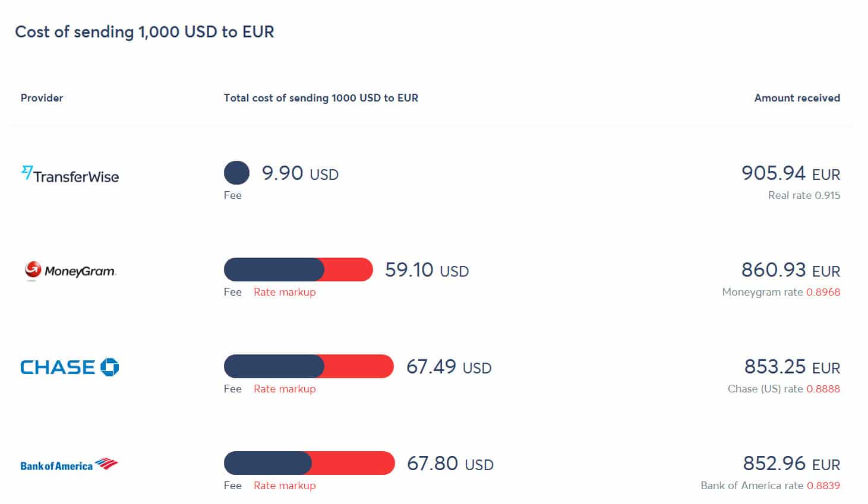868x504 pixels.
Task: Click the TransferWise dark blue fee dot
Action: [x=236, y=173]
